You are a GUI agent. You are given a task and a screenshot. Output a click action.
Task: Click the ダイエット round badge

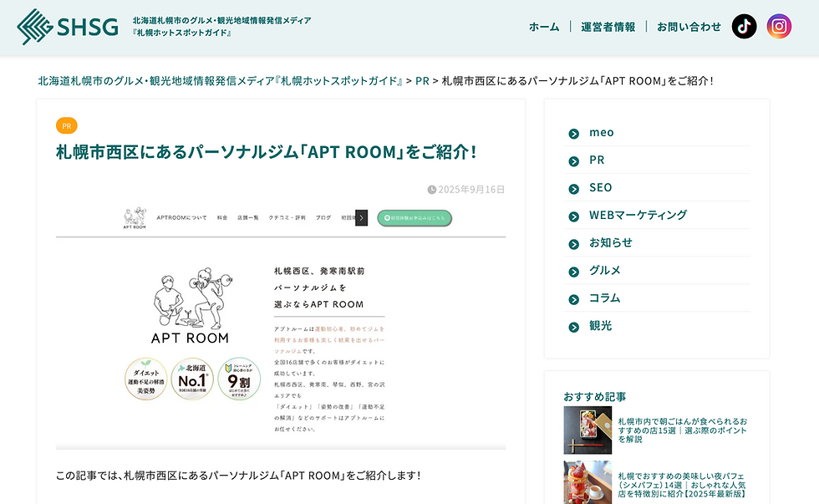[x=145, y=379]
